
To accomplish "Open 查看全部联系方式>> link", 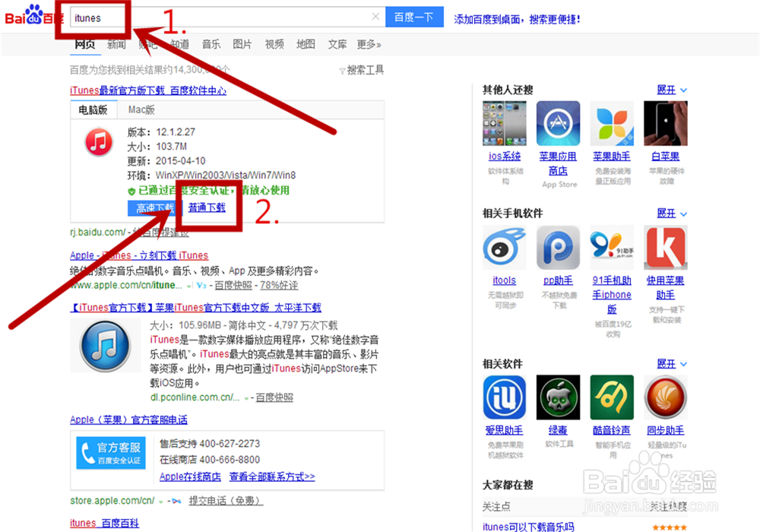I will [272, 477].
